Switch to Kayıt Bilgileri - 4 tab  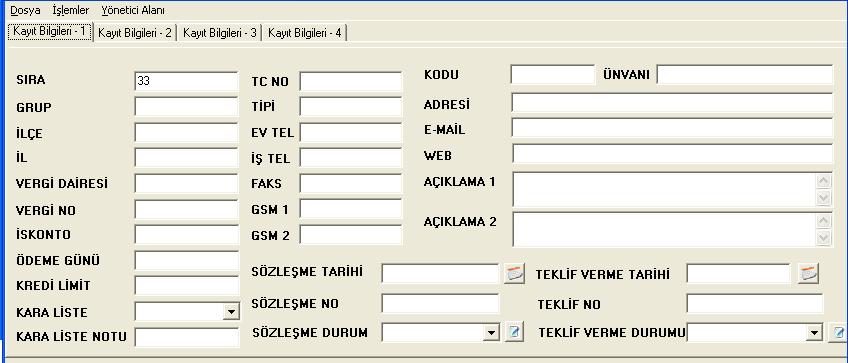coord(304,33)
